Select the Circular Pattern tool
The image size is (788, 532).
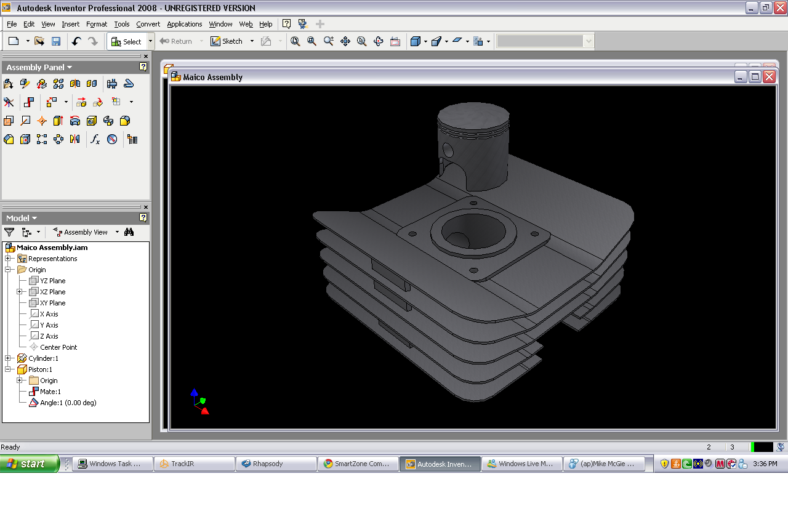58,139
